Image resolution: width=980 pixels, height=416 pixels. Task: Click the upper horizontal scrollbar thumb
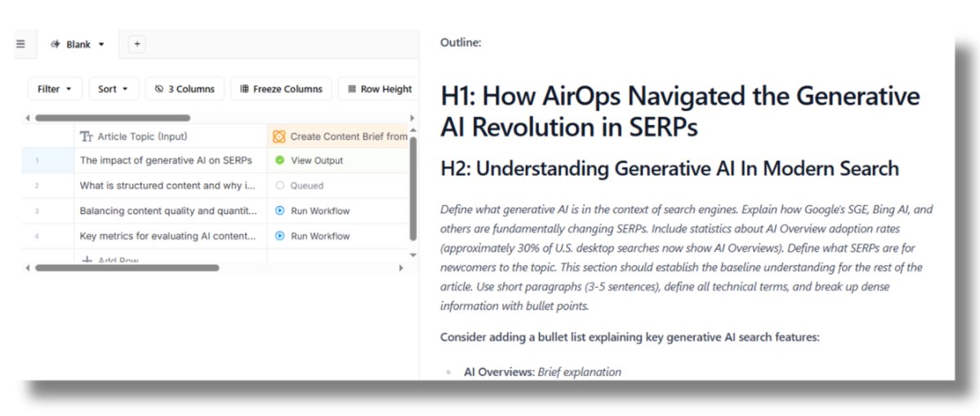tap(113, 118)
